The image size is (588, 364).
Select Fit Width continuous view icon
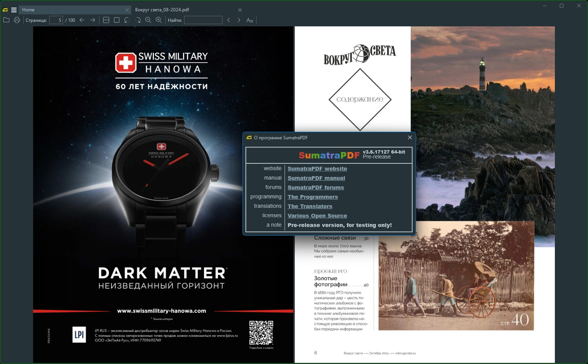click(106, 20)
